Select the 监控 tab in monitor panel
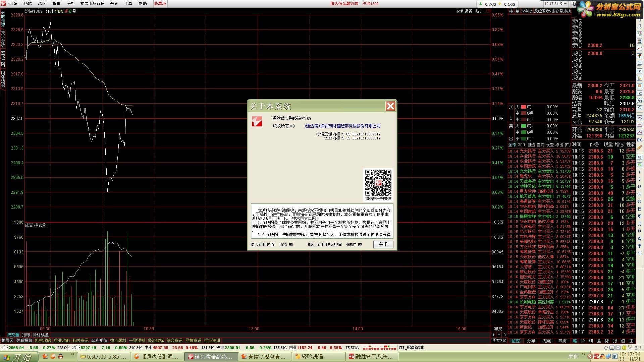 [516, 341]
